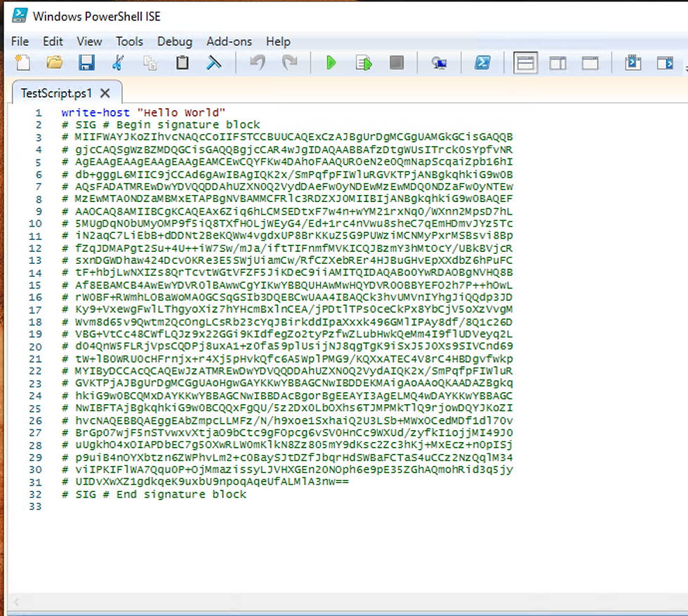Show script pane on the right layout
This screenshot has height=616, width=688.
[557, 63]
